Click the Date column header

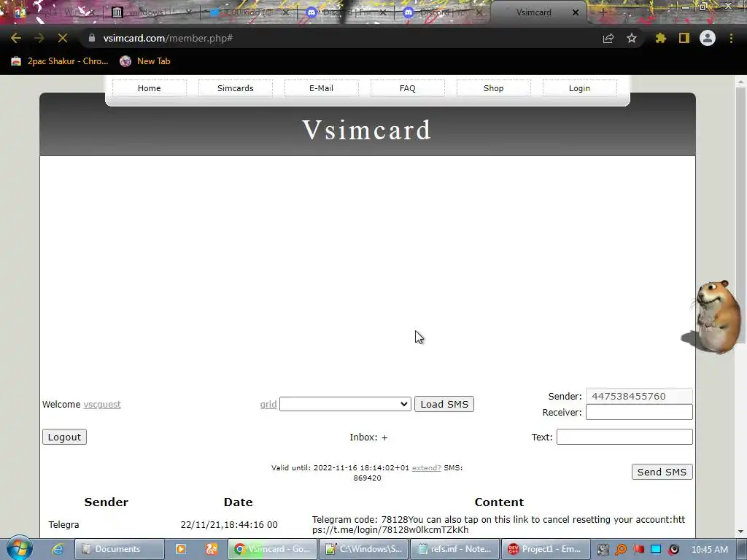point(239,502)
